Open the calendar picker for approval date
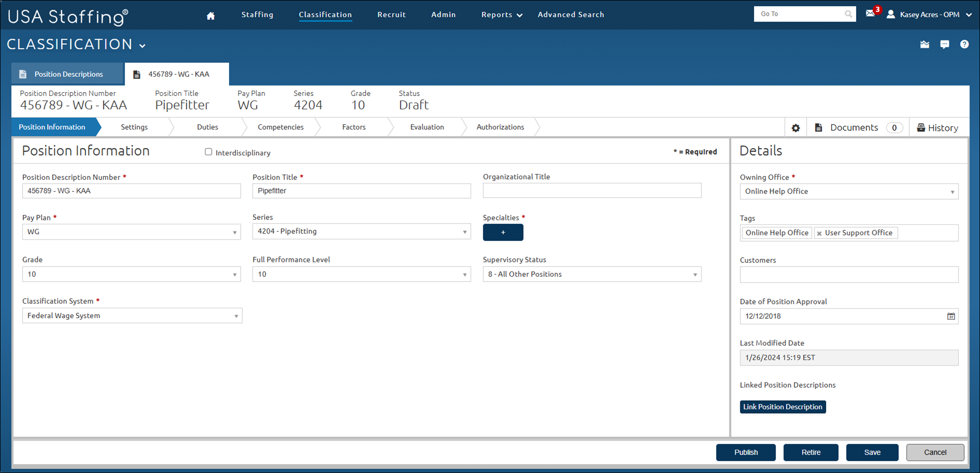Screen dimensions: 980x473 pos(951,316)
